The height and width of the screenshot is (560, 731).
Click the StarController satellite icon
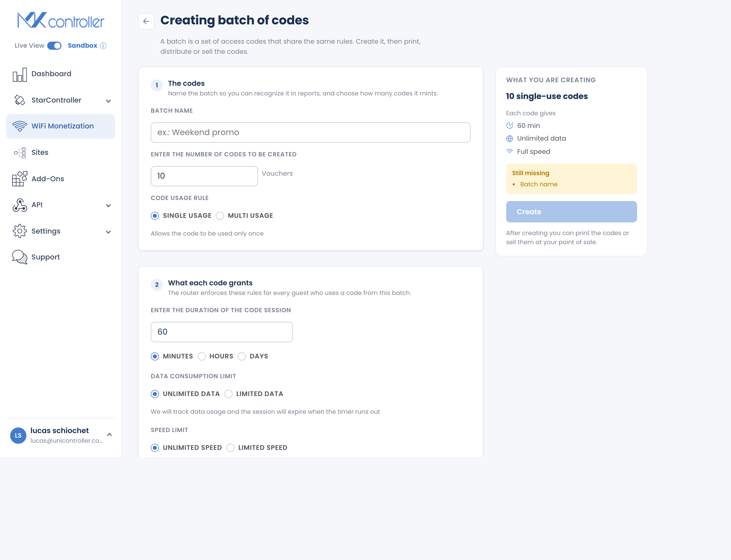pyautogui.click(x=20, y=100)
